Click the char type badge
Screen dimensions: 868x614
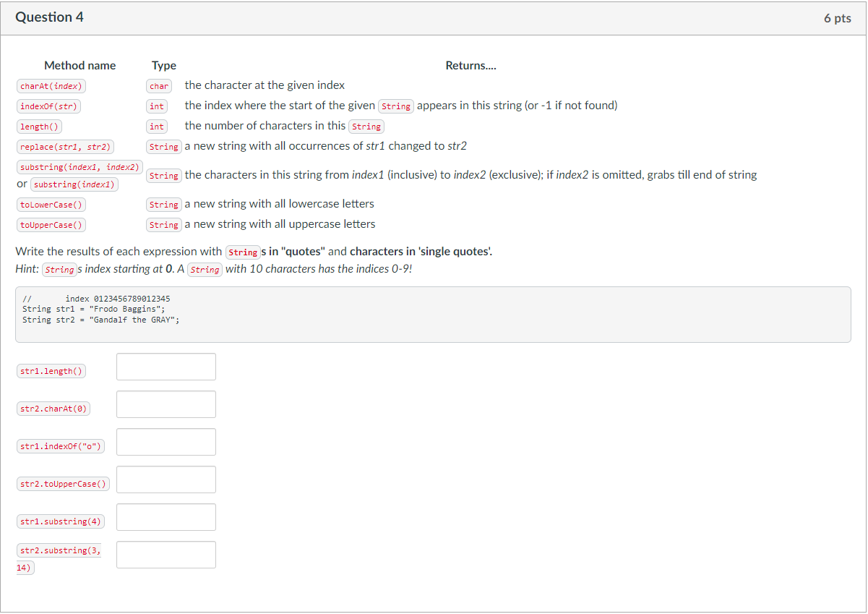click(159, 85)
